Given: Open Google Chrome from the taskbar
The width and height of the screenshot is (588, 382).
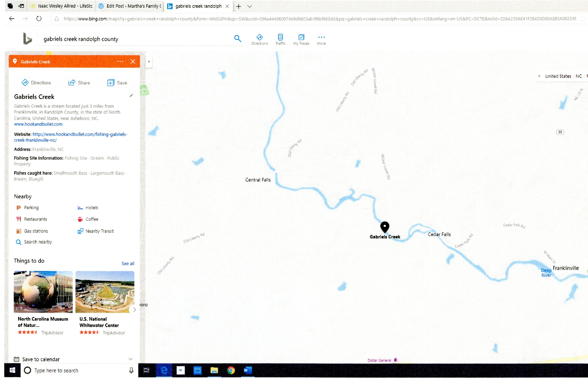Looking at the screenshot, I should click(x=231, y=370).
